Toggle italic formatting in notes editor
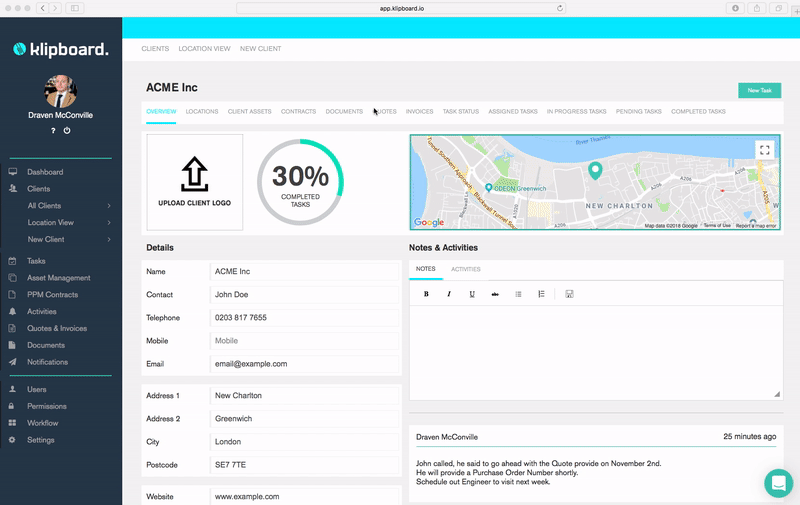 point(449,294)
